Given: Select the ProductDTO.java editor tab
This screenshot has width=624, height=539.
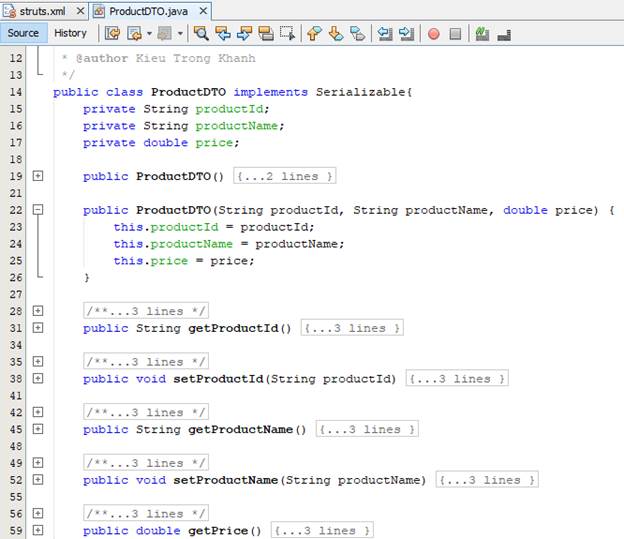Looking at the screenshot, I should 148,11.
